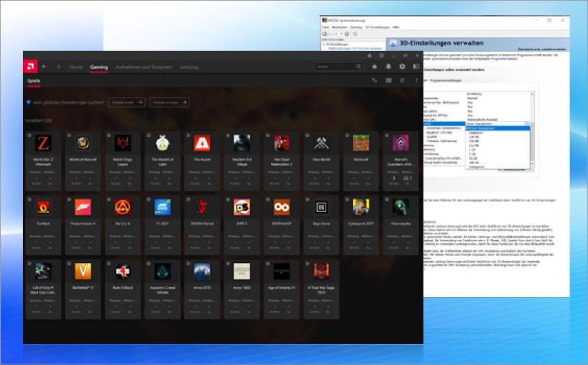This screenshot has width=588, height=365.
Task: Click the sort icon in the Spiele bar
Action: pyautogui.click(x=374, y=80)
